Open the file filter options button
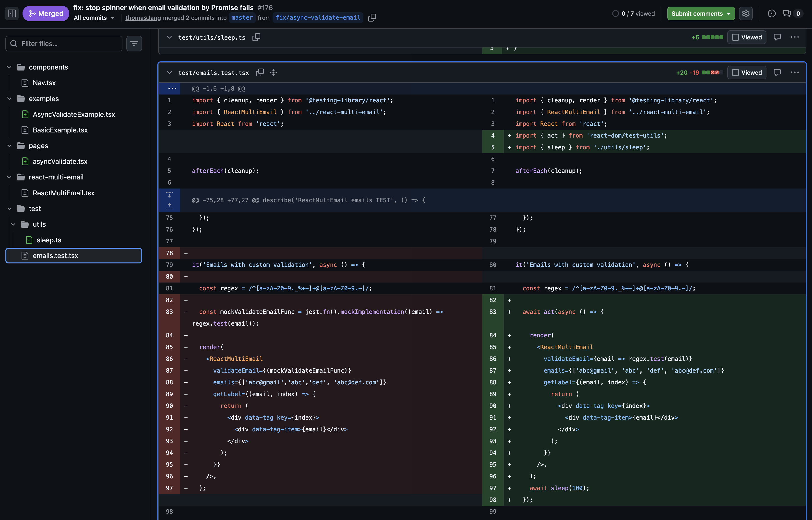The image size is (812, 520). 134,44
